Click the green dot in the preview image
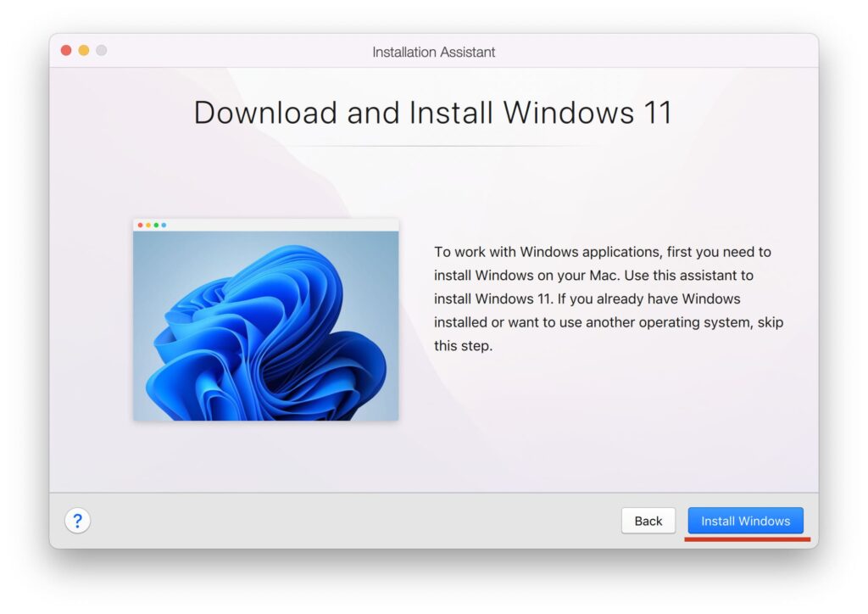This screenshot has width=868, height=614. [156, 226]
